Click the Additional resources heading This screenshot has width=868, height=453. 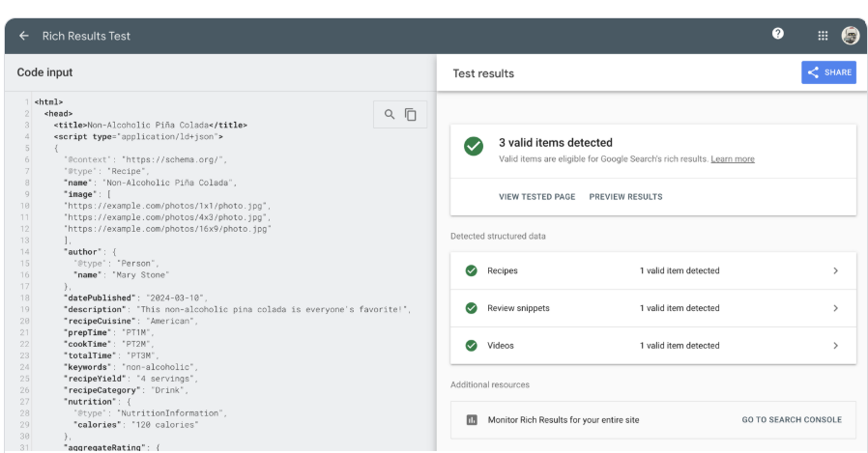(490, 385)
